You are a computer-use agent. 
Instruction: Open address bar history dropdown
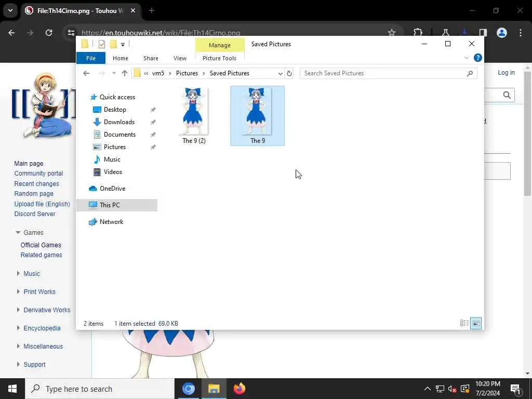pos(280,73)
